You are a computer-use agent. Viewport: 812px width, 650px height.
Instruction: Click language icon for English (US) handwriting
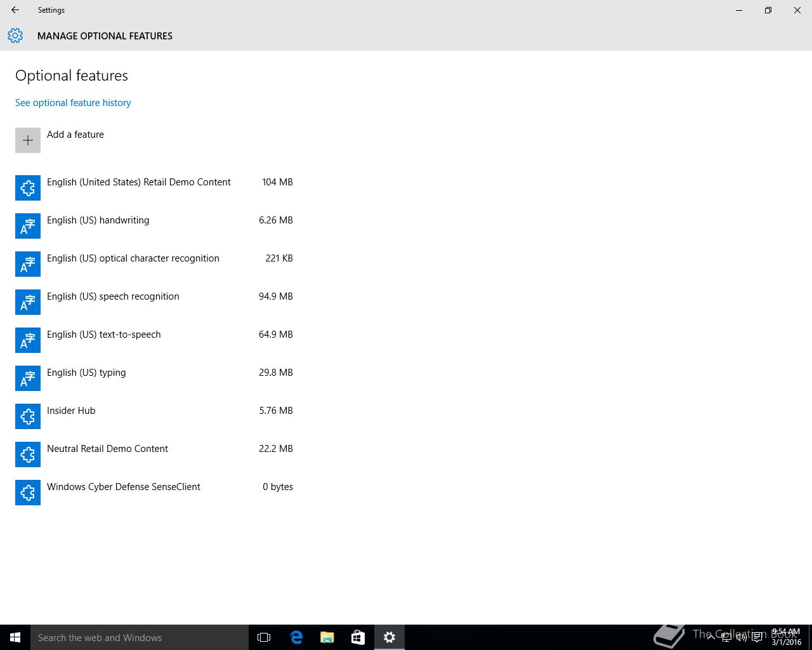[28, 226]
